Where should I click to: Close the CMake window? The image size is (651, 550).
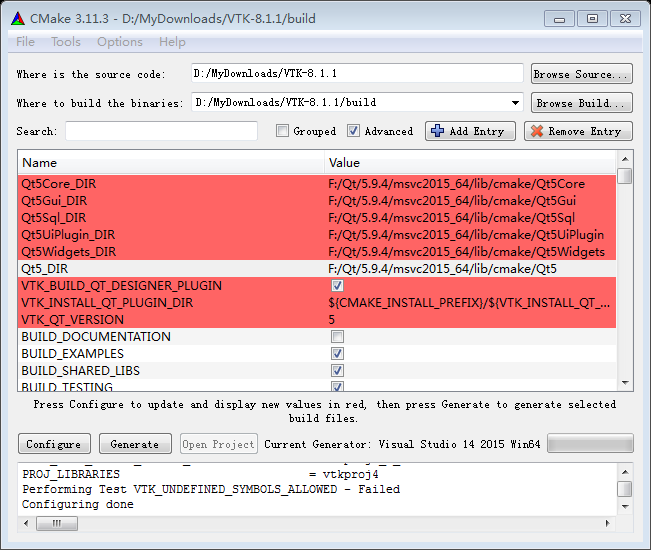(625, 19)
